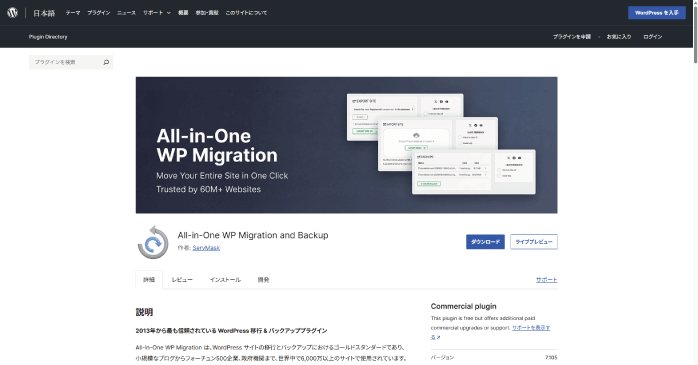The image size is (698, 365).
Task: Switch to the 開発 tab
Action: [263, 280]
